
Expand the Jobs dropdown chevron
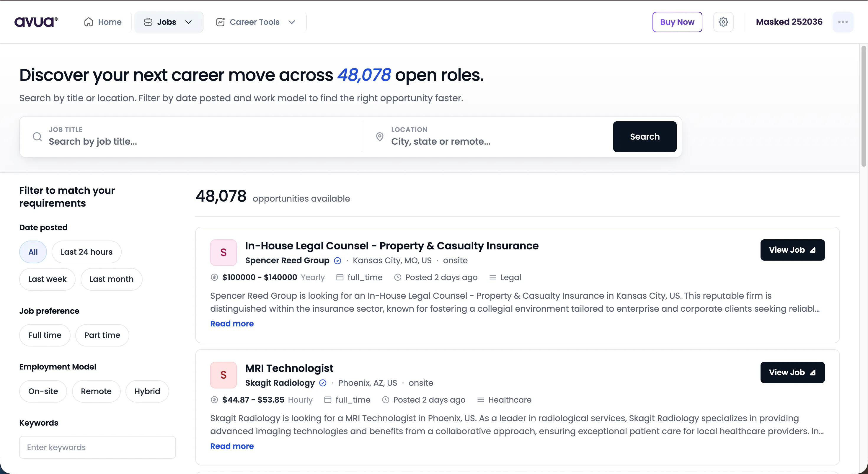[x=188, y=22]
